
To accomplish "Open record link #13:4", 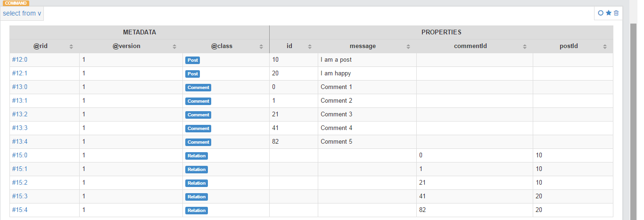I will point(20,142).
